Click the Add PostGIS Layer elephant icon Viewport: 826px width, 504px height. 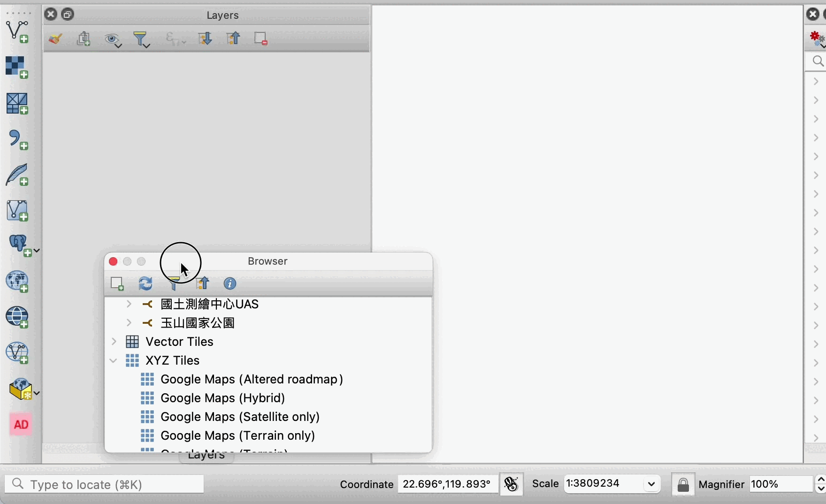(20, 245)
